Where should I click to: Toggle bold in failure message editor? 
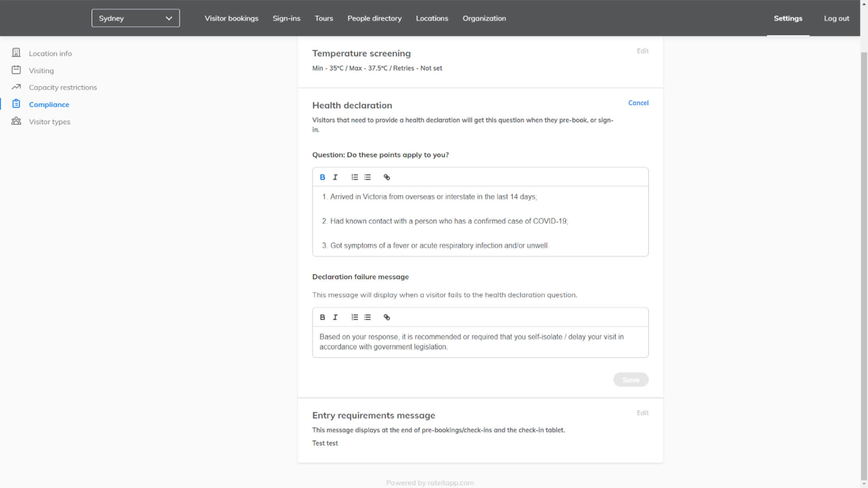322,317
